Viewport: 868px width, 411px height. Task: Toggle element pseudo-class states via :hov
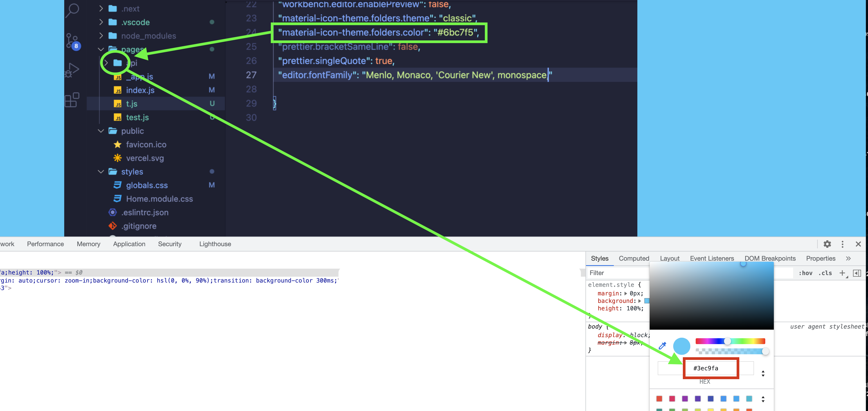click(x=805, y=273)
